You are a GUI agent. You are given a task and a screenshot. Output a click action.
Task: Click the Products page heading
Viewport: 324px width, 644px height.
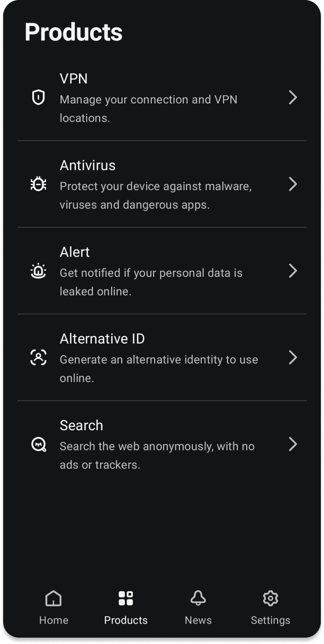point(73,32)
